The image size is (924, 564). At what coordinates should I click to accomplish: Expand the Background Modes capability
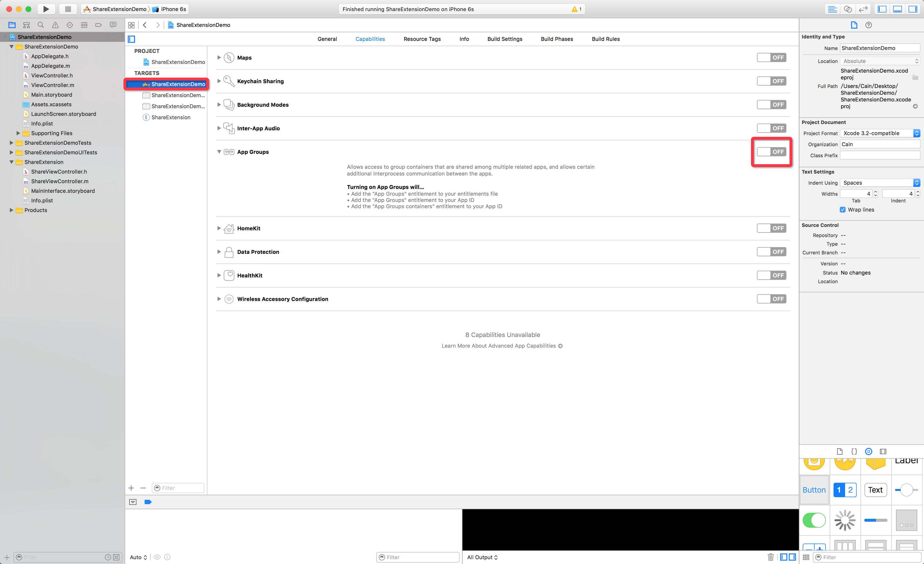(219, 105)
